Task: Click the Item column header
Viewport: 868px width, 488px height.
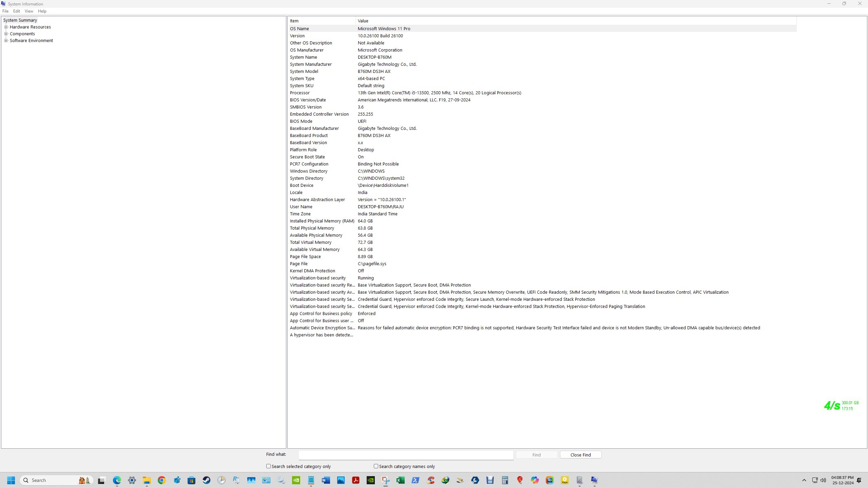Action: click(x=322, y=21)
